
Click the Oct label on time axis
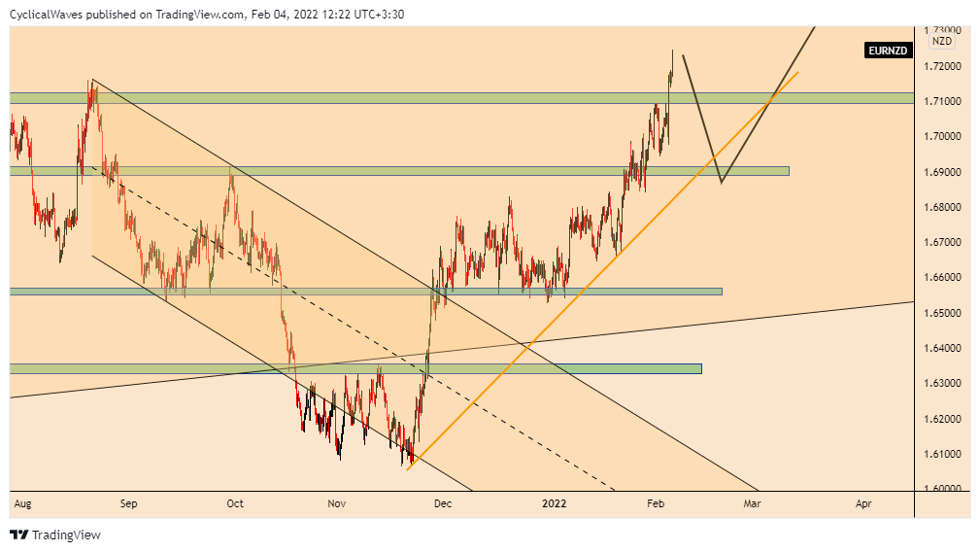pos(235,503)
